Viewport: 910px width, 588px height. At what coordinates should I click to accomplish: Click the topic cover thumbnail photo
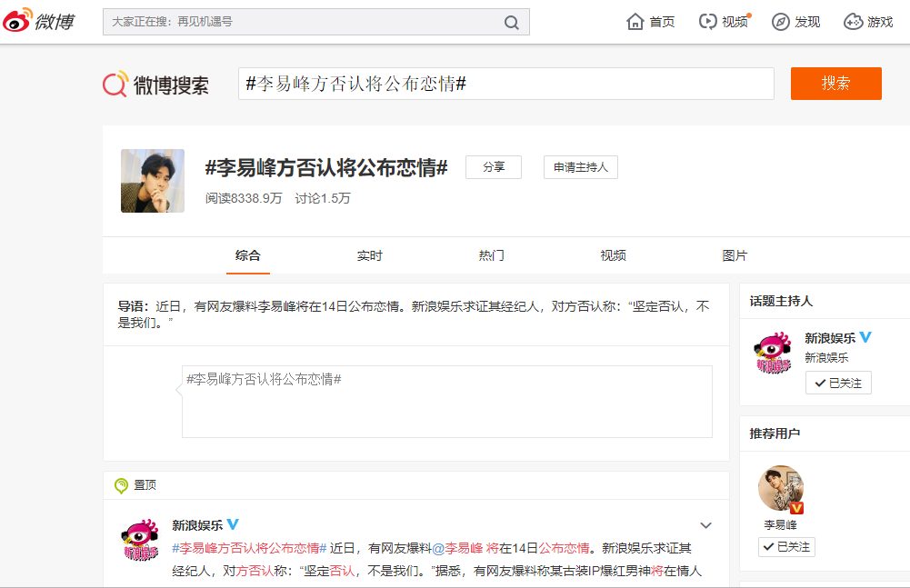153,181
